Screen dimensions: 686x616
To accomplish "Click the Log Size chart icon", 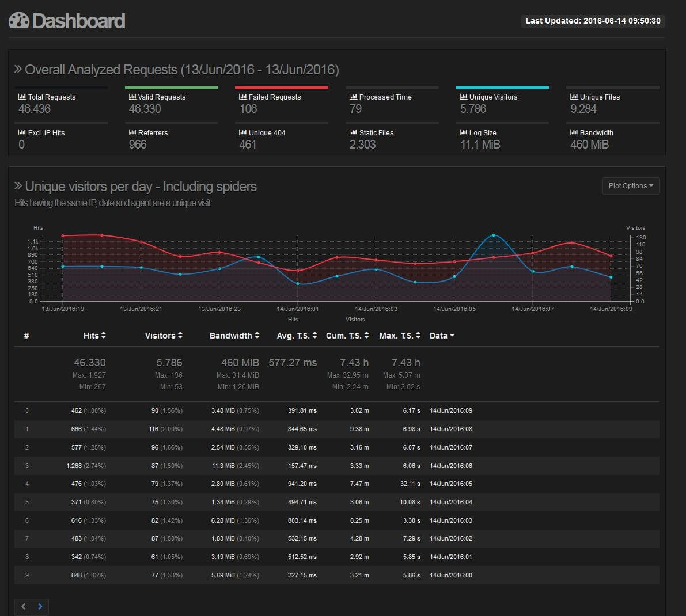I will point(463,133).
